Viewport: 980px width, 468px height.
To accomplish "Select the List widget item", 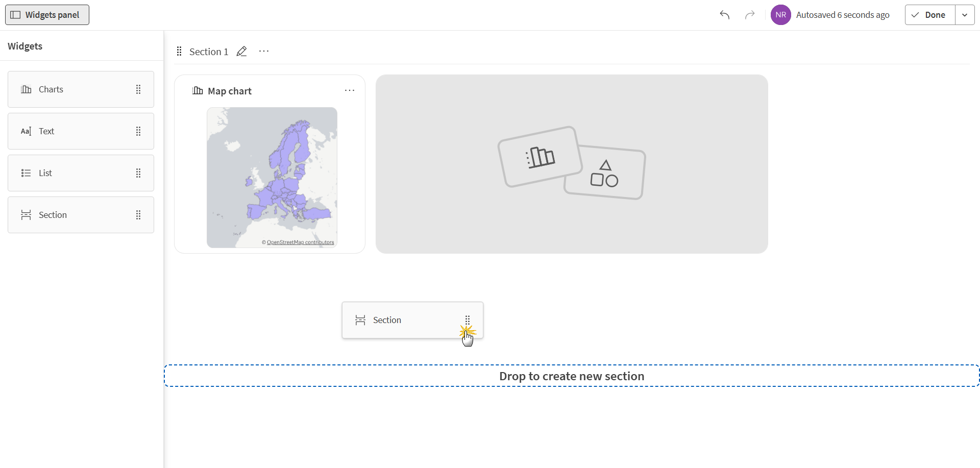I will coord(81,173).
